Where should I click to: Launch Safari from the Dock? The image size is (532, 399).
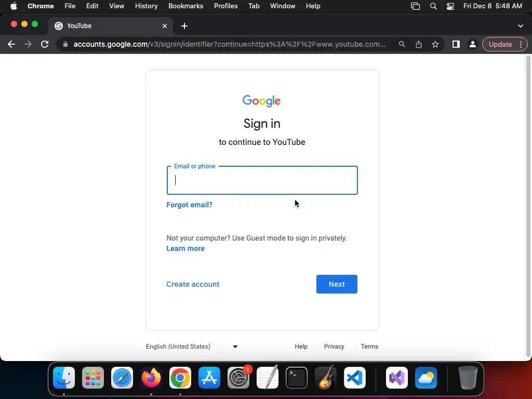click(x=122, y=378)
